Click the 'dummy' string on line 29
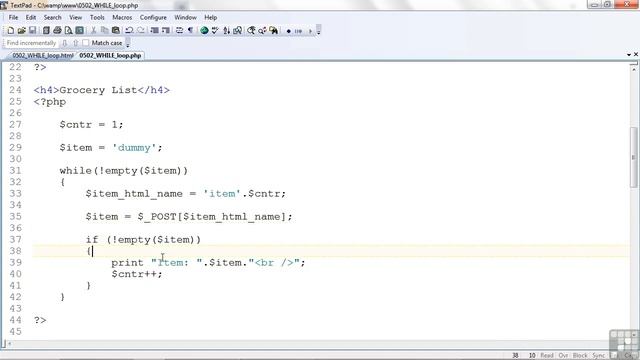This screenshot has height=360, width=640. click(134, 148)
